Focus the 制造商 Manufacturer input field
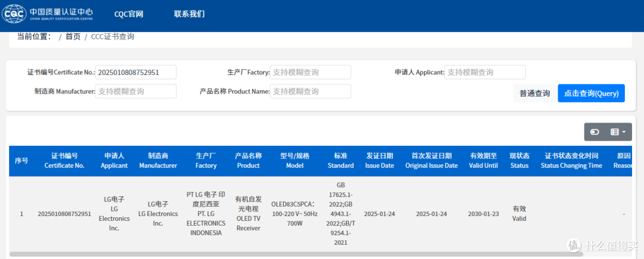The image size is (644, 259). (136, 91)
